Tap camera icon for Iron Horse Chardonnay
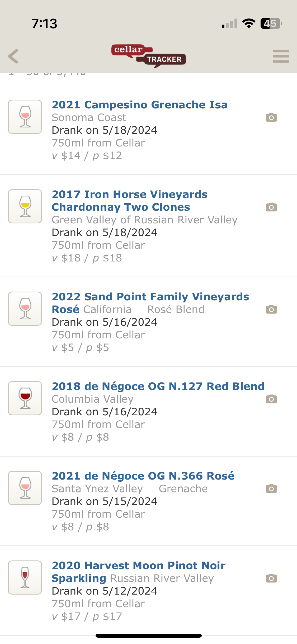This screenshot has width=297, height=644. point(271,207)
